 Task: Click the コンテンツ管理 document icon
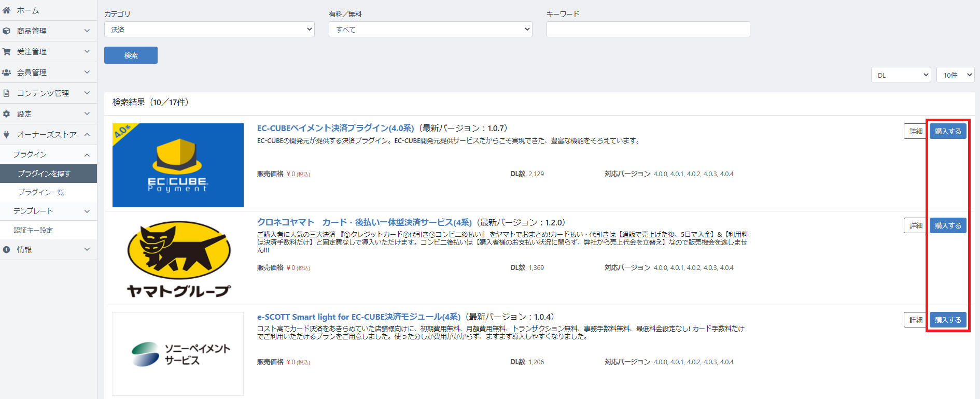point(7,93)
